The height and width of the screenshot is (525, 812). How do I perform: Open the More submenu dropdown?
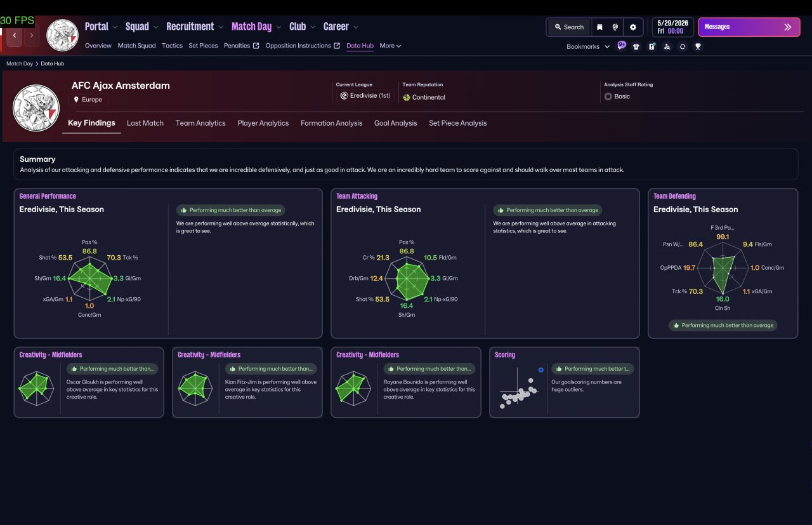(390, 46)
